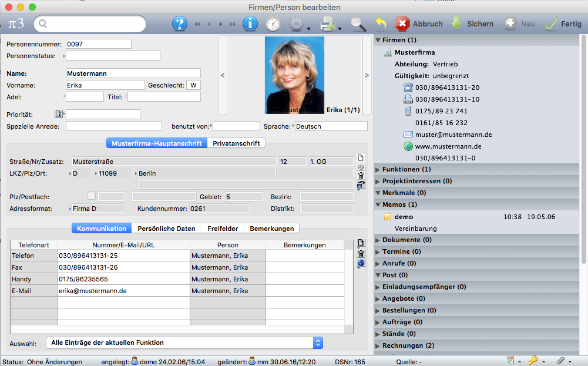The height and width of the screenshot is (366, 588).
Task: Click the printer icon
Action: pos(328,24)
